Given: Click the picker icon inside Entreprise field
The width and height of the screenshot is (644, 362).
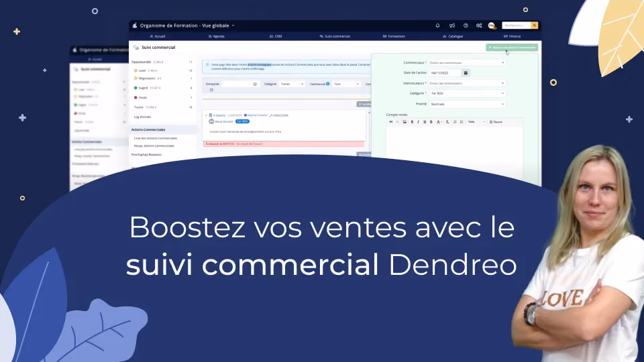Looking at the screenshot, I should (255, 84).
